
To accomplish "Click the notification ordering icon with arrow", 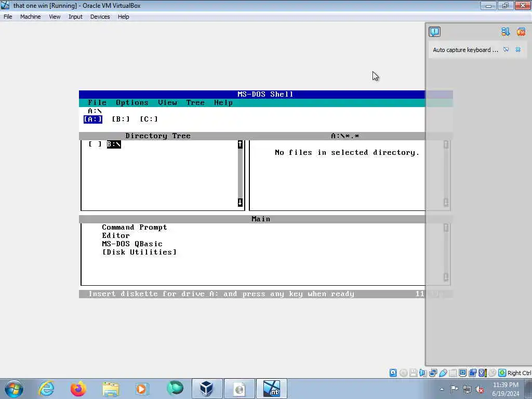I will pyautogui.click(x=505, y=32).
